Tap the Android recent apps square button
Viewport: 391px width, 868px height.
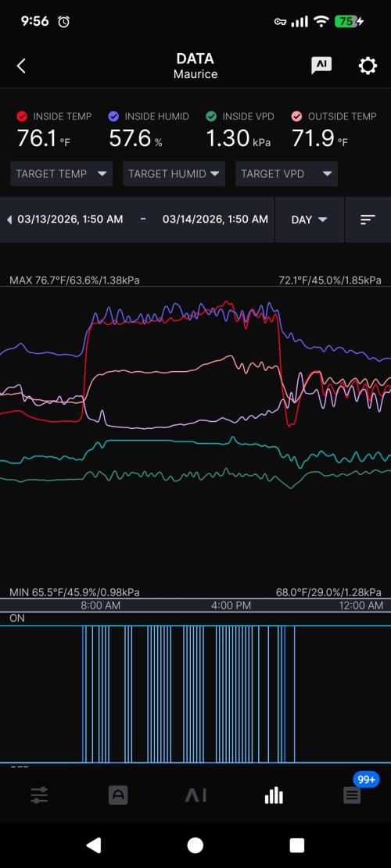pyautogui.click(x=297, y=845)
